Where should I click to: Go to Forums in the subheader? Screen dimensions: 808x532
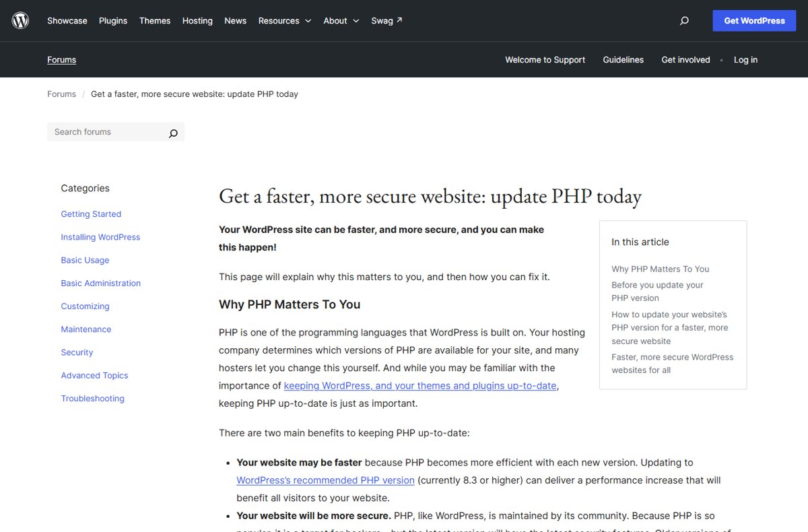pyautogui.click(x=62, y=60)
